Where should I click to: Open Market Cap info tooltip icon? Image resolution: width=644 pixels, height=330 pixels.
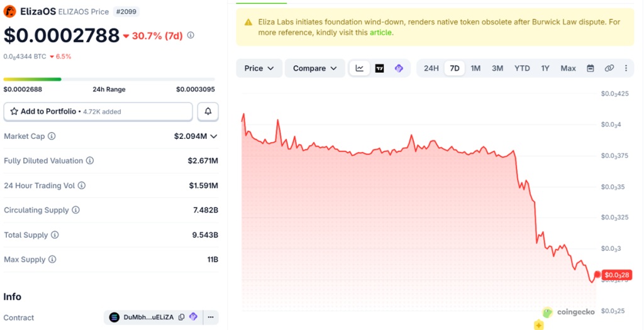(x=52, y=136)
